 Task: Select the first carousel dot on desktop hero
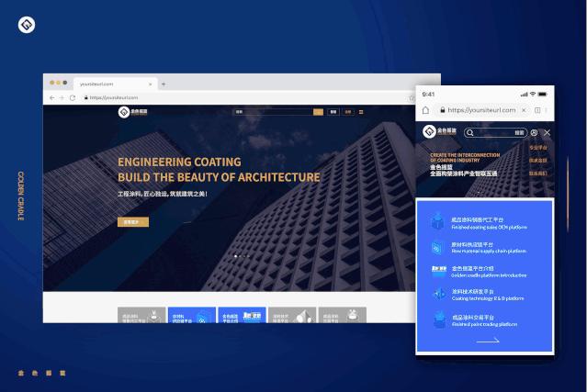[x=235, y=256]
